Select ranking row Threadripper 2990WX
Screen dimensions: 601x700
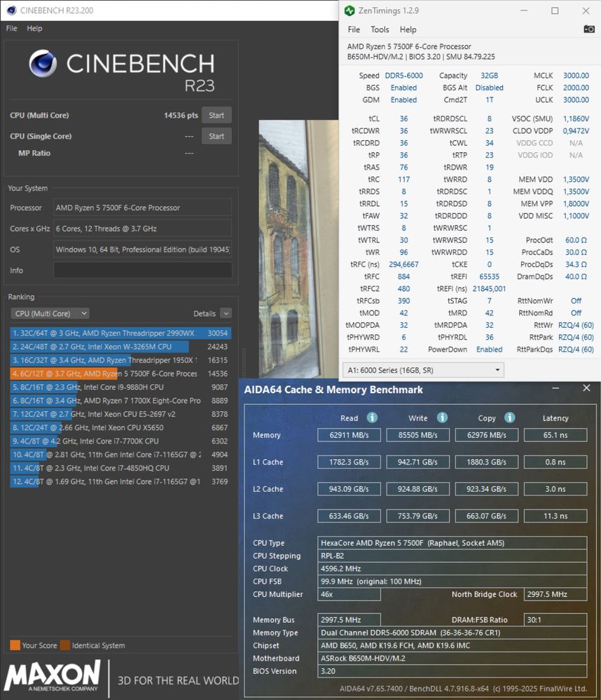click(120, 333)
